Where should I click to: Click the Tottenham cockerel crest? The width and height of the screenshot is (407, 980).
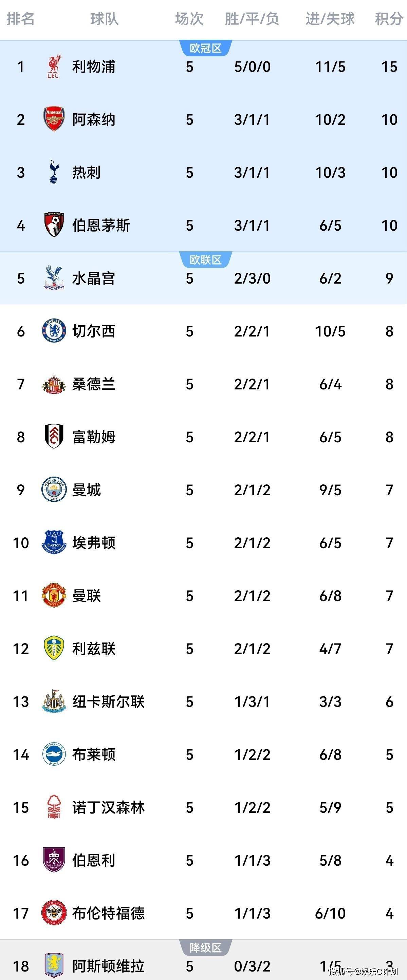point(54,172)
